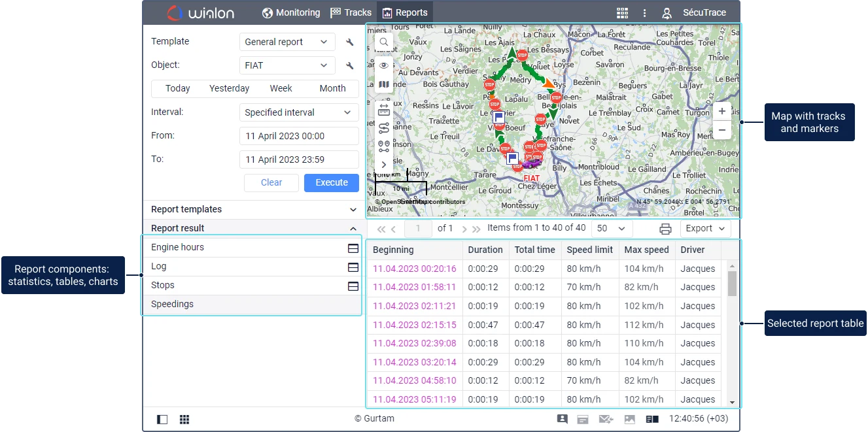Open the rows per page dropdown showing 50
Screen dimensions: 868x432
(x=612, y=229)
